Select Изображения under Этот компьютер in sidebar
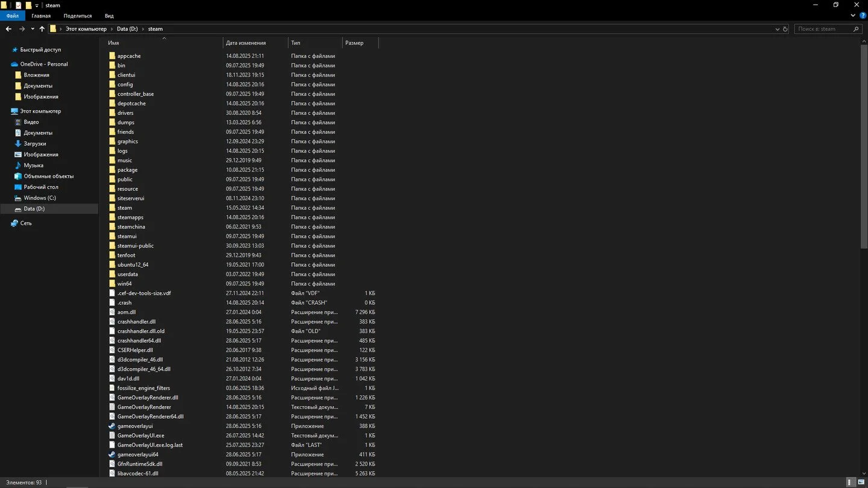 41,154
